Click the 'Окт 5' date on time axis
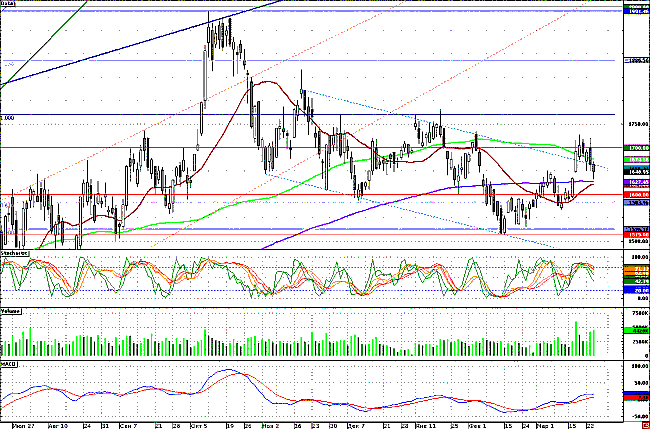Image resolution: width=650 pixels, height=429 pixels. tap(201, 424)
